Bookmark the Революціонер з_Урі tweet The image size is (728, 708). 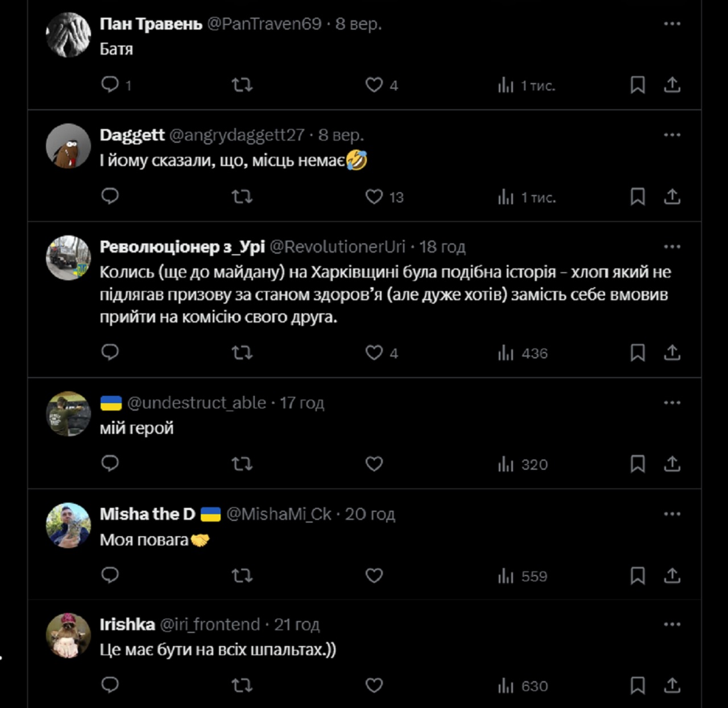coord(637,353)
